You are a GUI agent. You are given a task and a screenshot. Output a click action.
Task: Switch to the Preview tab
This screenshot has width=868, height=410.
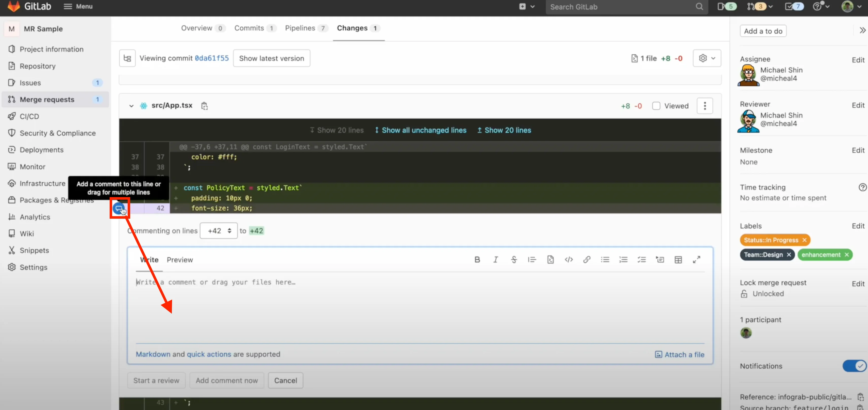[x=180, y=260]
